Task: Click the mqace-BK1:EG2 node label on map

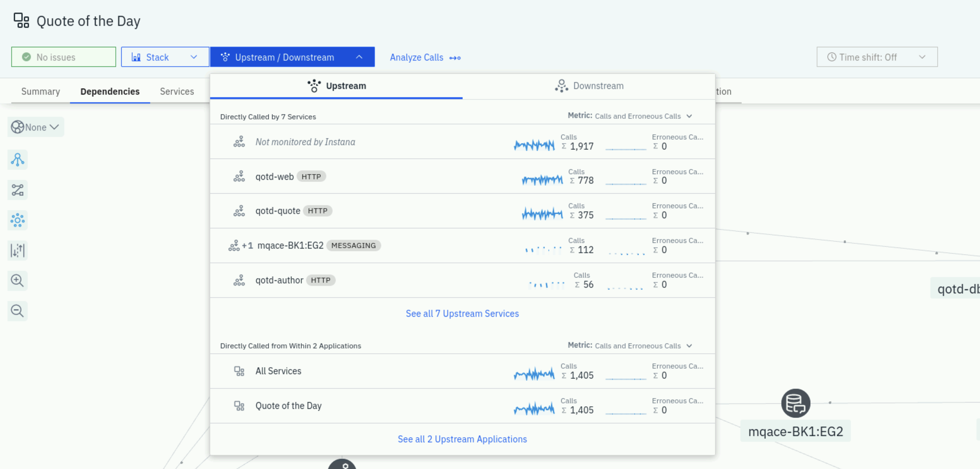Action: (x=795, y=431)
